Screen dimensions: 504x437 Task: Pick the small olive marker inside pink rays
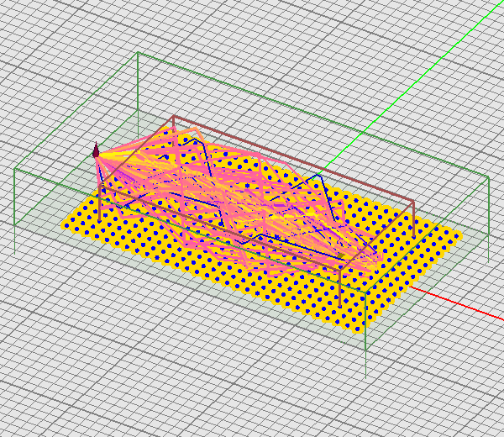[341, 255]
